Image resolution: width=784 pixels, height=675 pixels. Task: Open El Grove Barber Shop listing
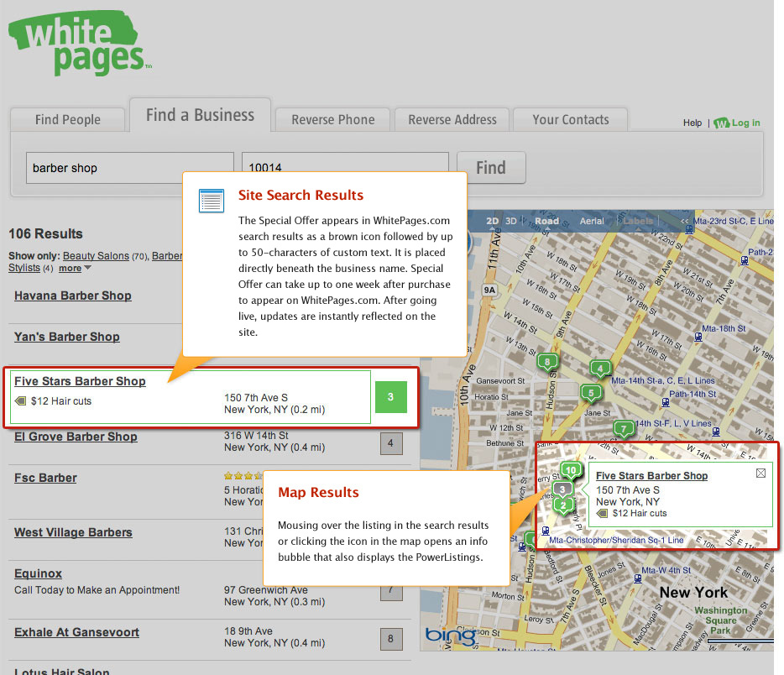pyautogui.click(x=76, y=437)
